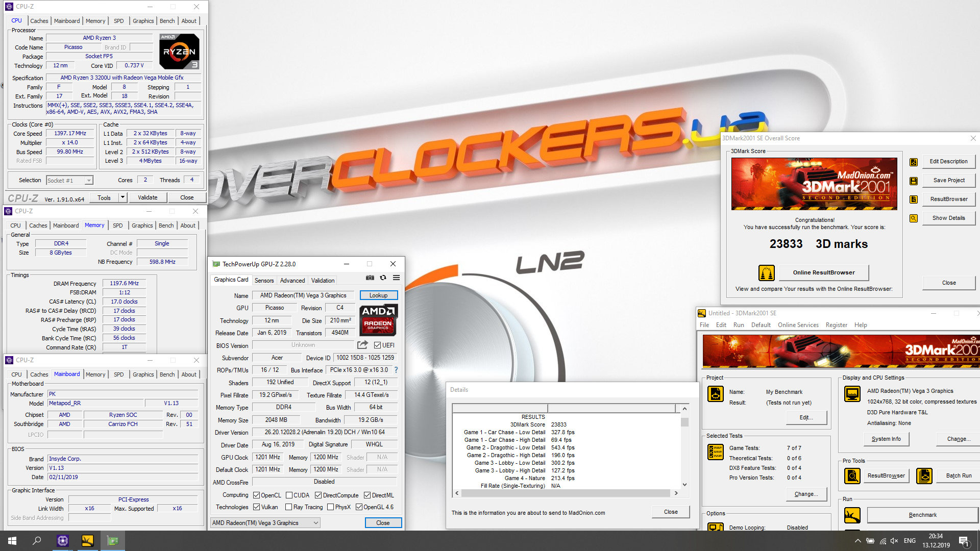Switch to GPU-Z taskbar icon
Viewport: 980px width, 551px height.
113,541
